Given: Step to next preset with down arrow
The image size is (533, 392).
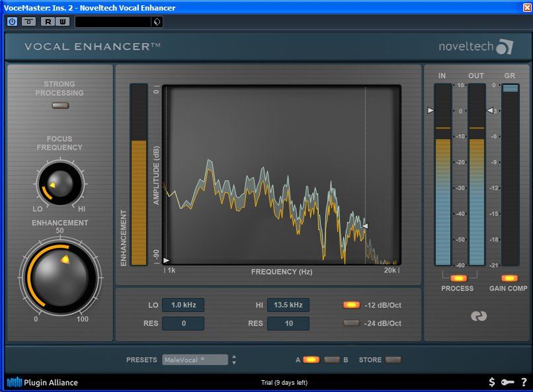Looking at the screenshot, I should pyautogui.click(x=234, y=363).
